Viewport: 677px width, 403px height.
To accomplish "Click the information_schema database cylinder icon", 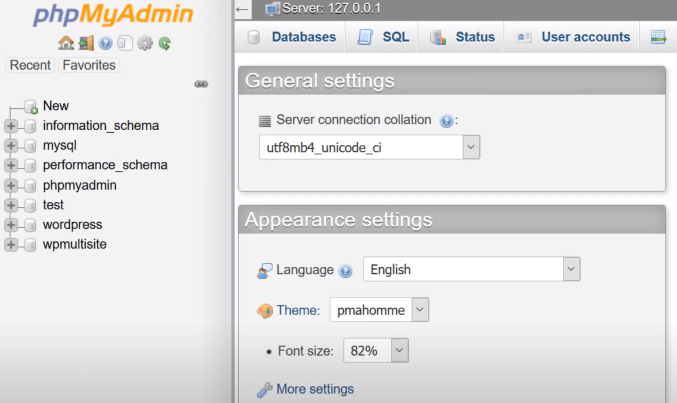I will (30, 126).
